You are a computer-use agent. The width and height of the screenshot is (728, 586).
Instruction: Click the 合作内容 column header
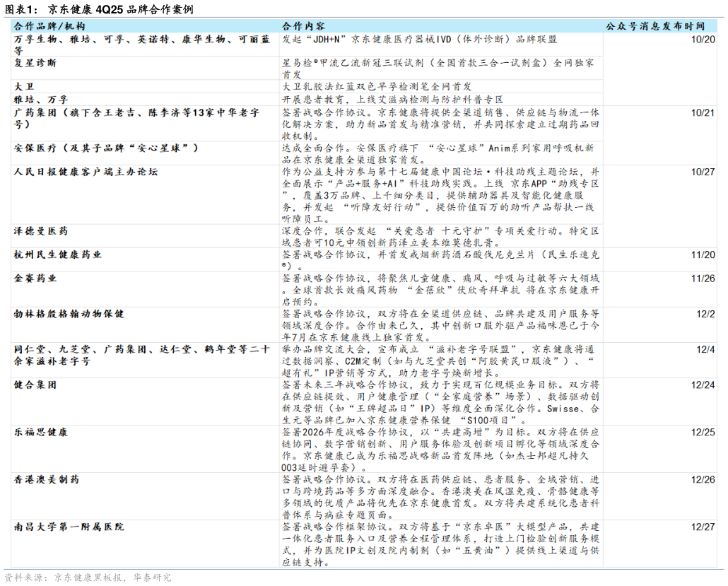[x=302, y=26]
